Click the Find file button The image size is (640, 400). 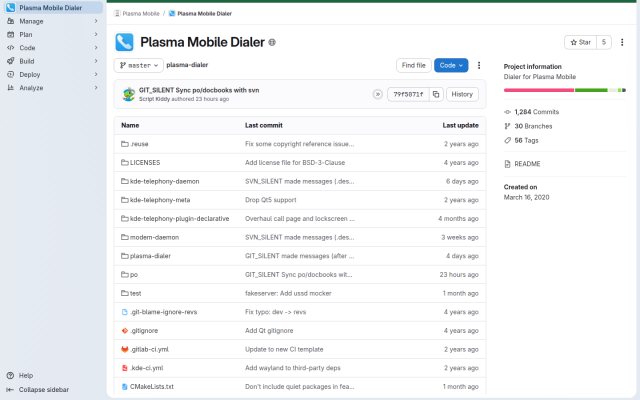[413, 65]
